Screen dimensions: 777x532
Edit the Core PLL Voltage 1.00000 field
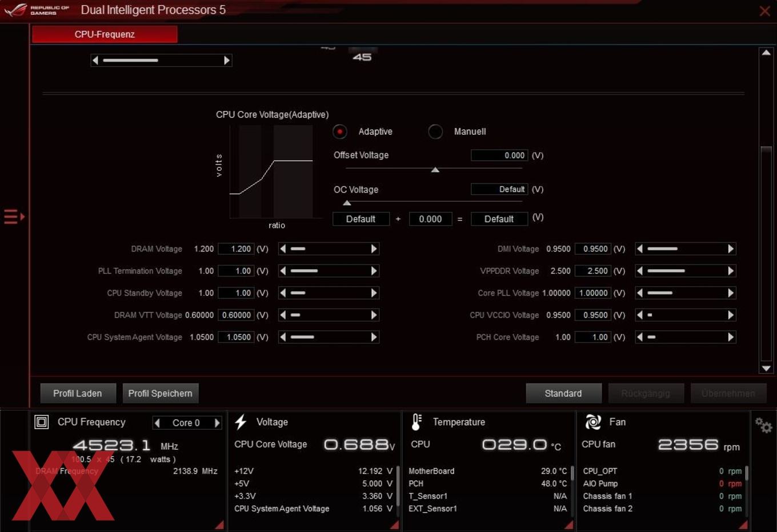click(593, 293)
